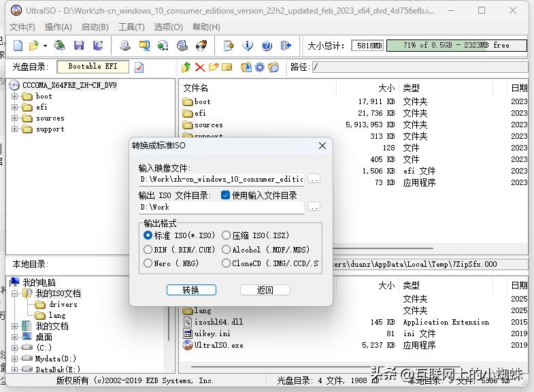Open the 选项(O) menu
Viewport: 534px width, 392px height.
[168, 27]
